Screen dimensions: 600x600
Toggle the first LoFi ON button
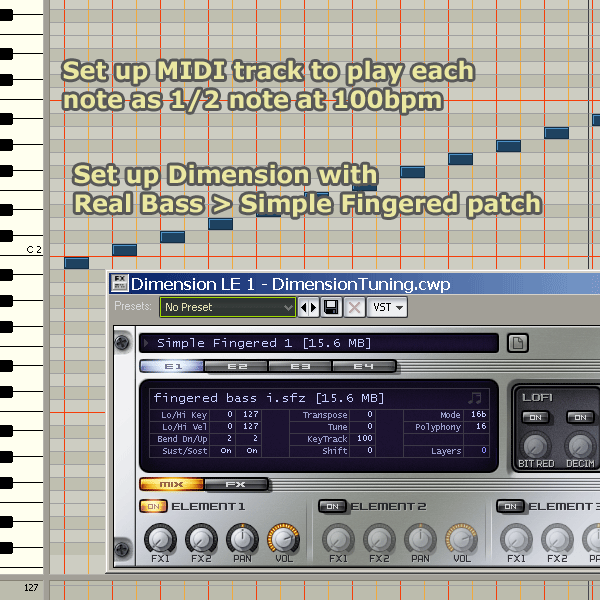536,417
